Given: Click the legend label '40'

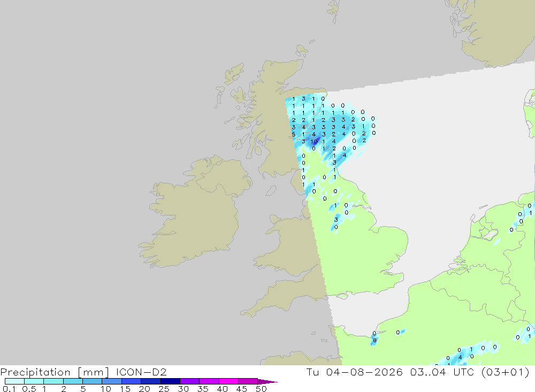Looking at the screenshot, I should (222, 389).
